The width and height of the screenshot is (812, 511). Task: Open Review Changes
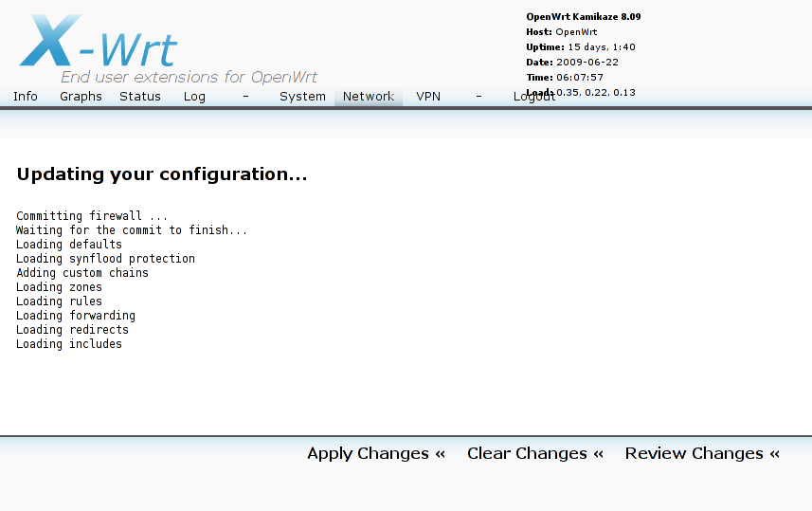click(702, 453)
